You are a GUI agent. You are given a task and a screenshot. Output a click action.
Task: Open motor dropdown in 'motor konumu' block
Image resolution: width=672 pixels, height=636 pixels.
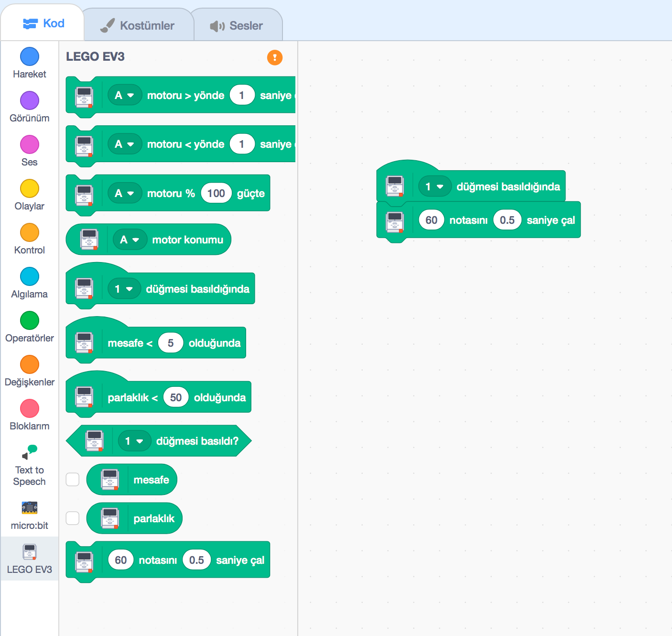pos(130,240)
